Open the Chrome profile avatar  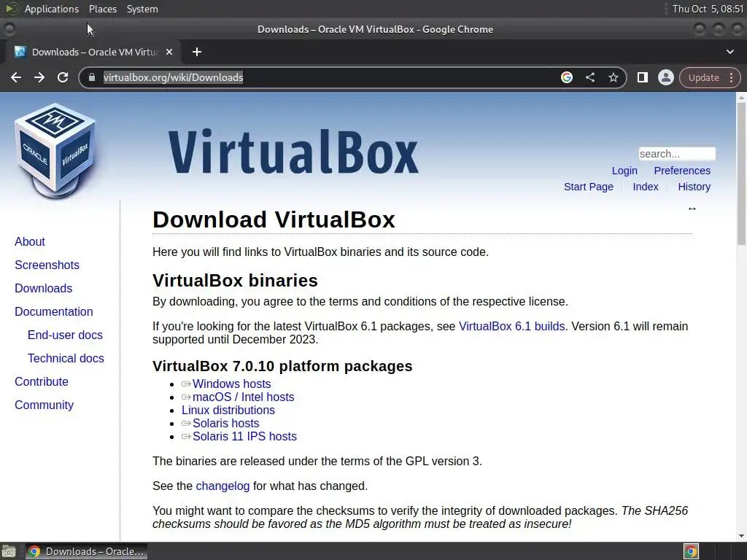[x=665, y=77]
